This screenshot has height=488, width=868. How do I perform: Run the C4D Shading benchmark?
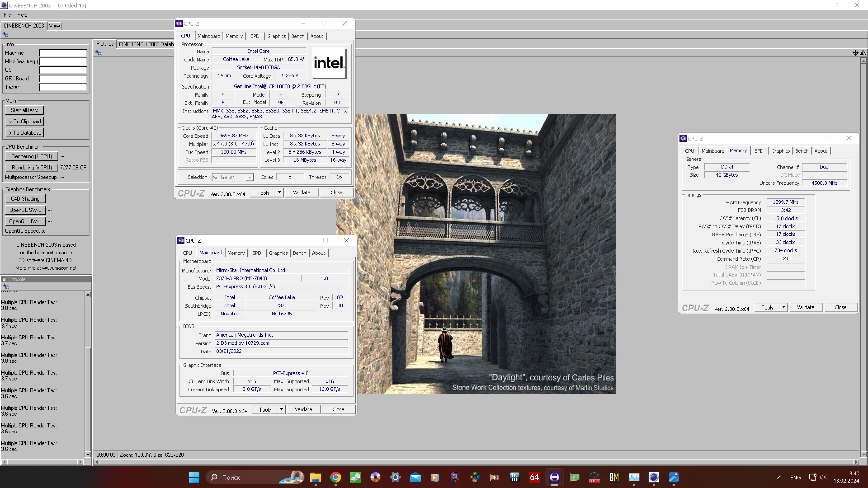(25, 199)
